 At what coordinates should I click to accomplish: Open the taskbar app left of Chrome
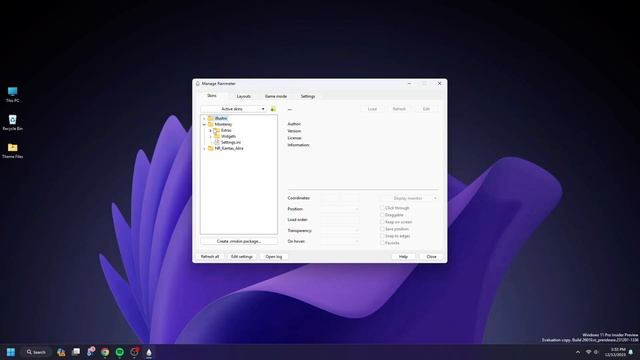[x=91, y=351]
